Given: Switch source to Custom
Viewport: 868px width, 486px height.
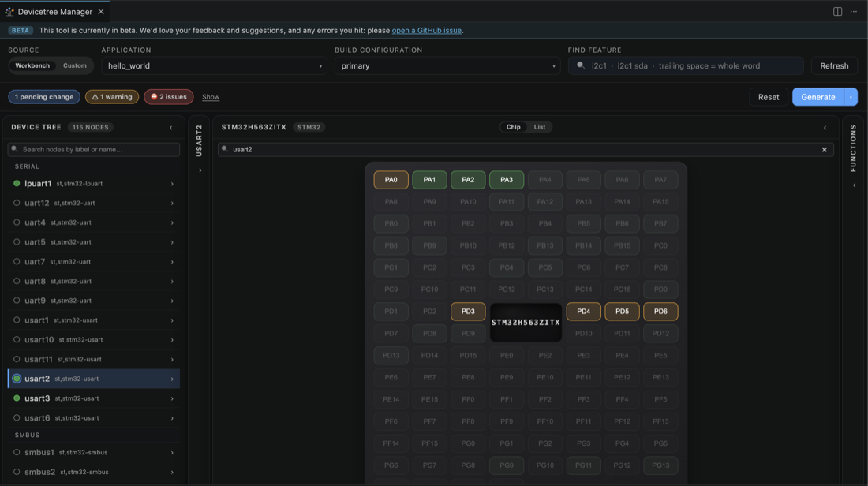Looking at the screenshot, I should click(75, 65).
